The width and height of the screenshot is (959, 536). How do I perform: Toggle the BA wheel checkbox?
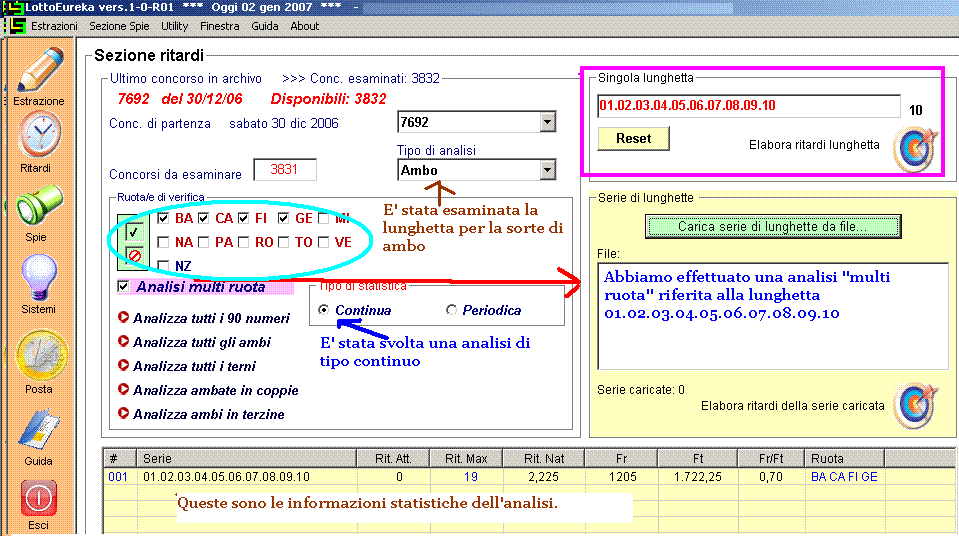(x=163, y=218)
